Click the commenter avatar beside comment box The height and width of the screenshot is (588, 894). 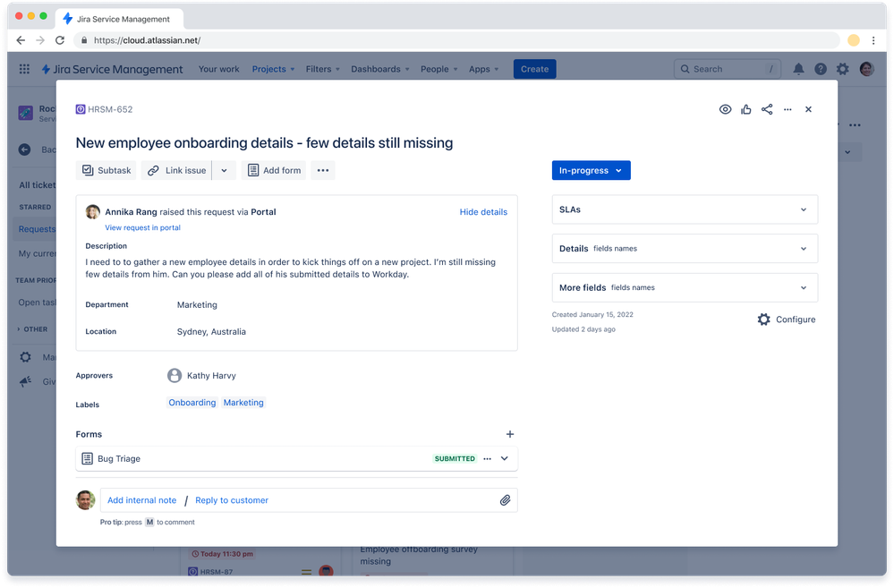(86, 500)
